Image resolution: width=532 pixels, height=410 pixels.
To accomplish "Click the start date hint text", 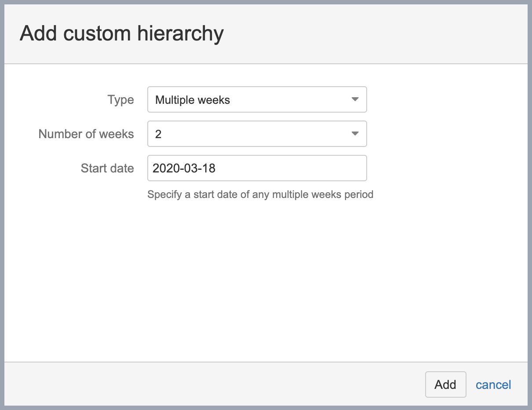I will pos(260,194).
